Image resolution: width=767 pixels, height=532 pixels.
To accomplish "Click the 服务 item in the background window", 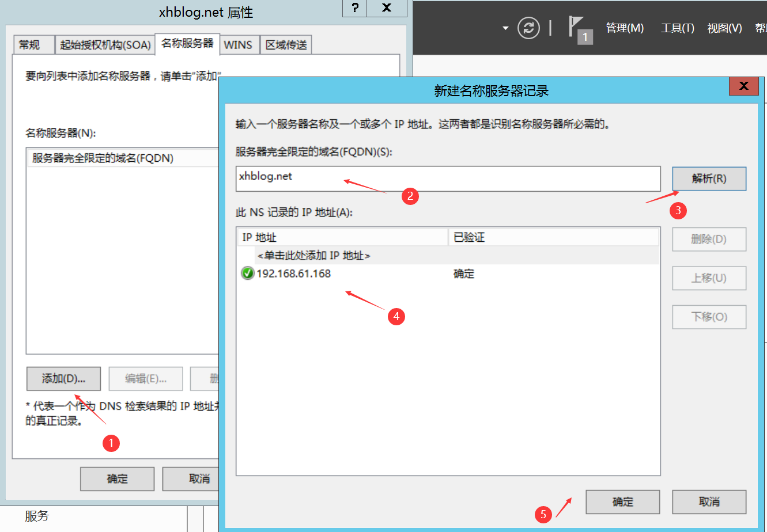I will (x=37, y=516).
